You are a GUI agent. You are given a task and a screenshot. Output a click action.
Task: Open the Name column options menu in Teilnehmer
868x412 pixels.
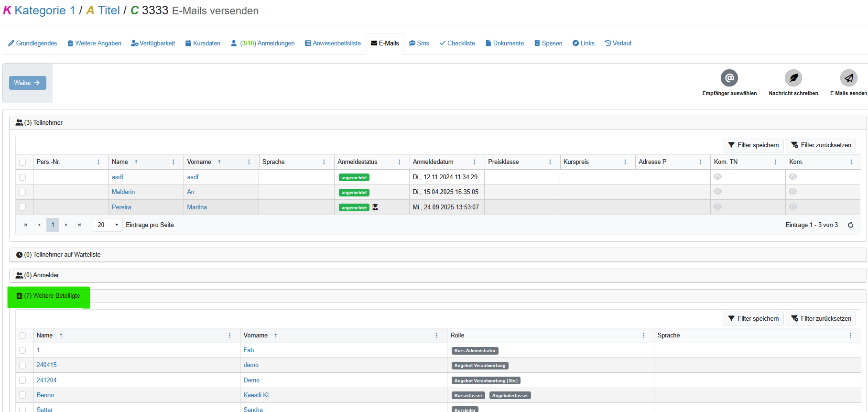click(174, 162)
